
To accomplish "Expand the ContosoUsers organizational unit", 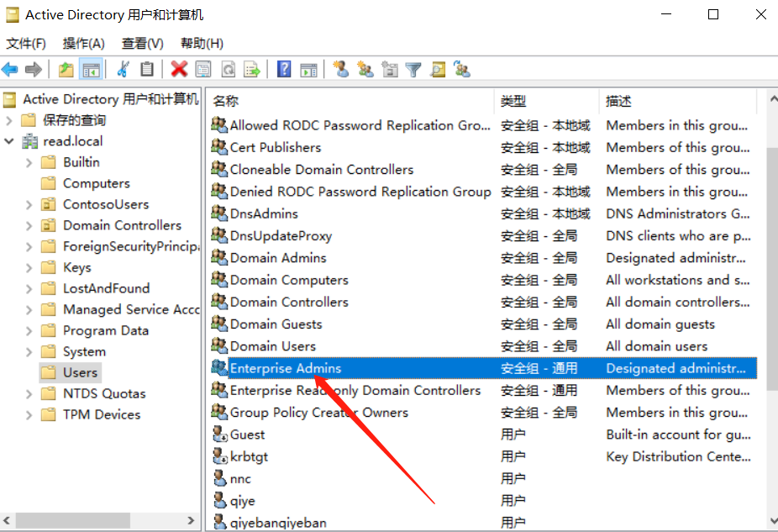I will coord(29,204).
